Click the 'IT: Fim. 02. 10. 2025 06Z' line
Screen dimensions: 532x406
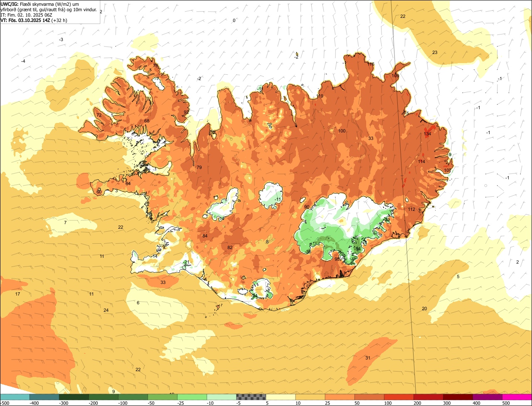pos(26,15)
